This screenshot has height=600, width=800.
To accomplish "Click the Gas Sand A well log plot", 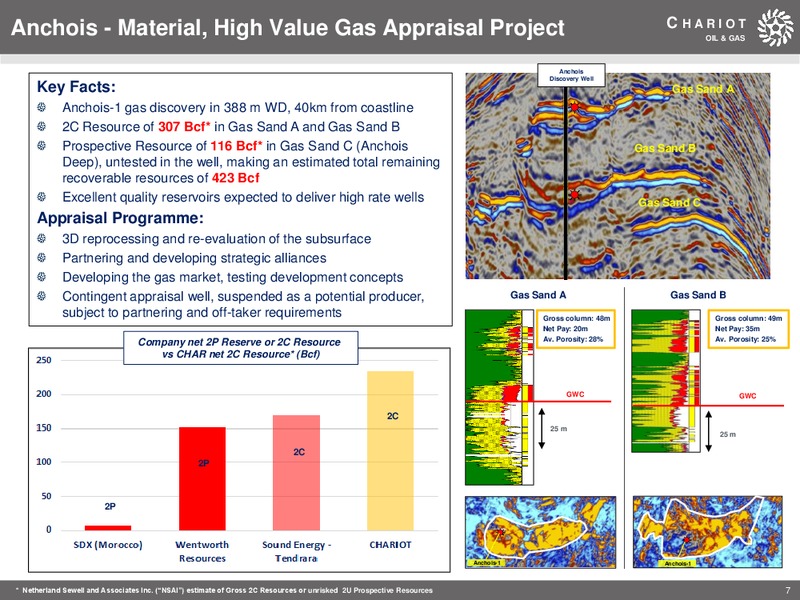I will (x=499, y=397).
